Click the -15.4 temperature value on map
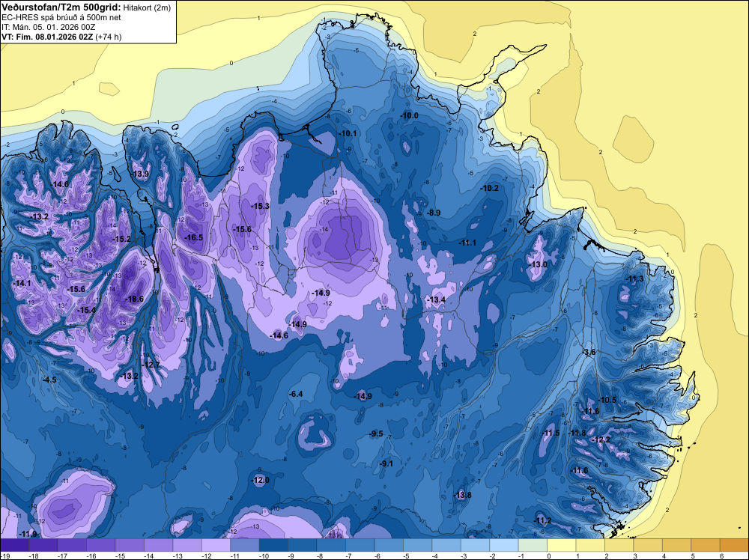 coord(86,310)
